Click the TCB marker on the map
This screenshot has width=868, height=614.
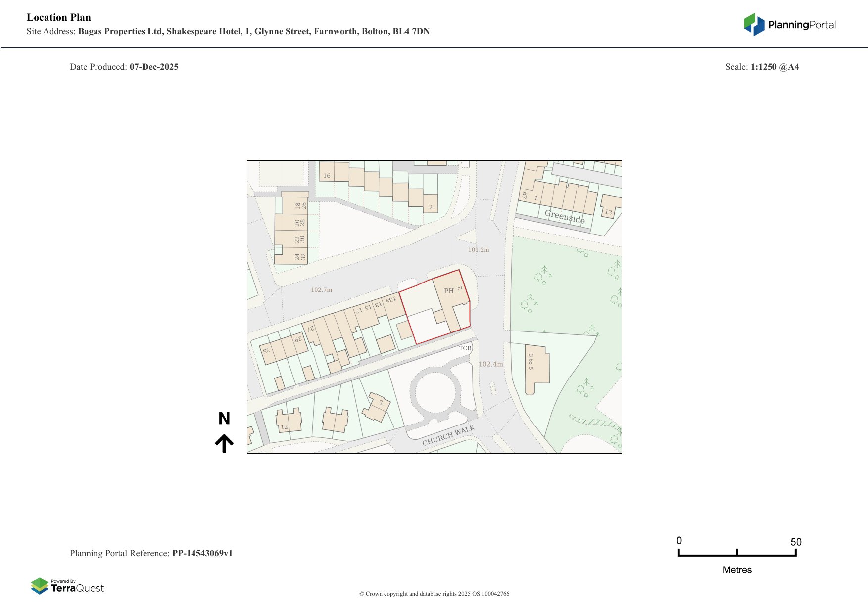pos(465,348)
